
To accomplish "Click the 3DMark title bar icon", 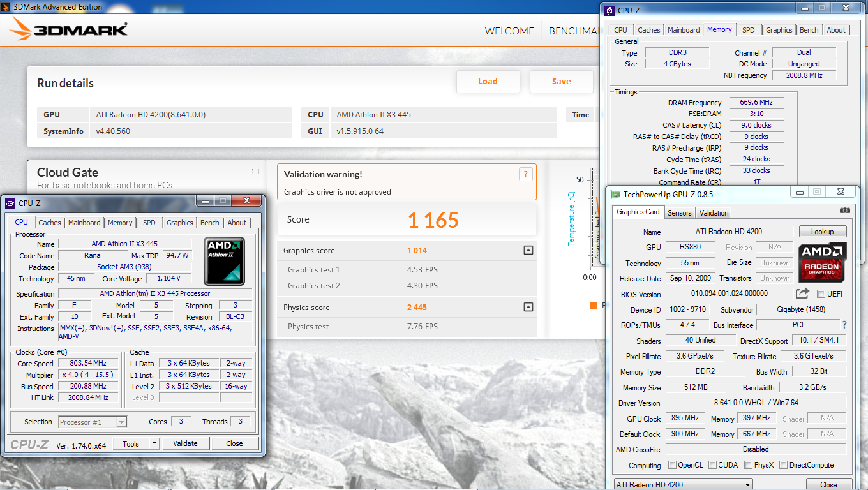I will [x=6, y=6].
